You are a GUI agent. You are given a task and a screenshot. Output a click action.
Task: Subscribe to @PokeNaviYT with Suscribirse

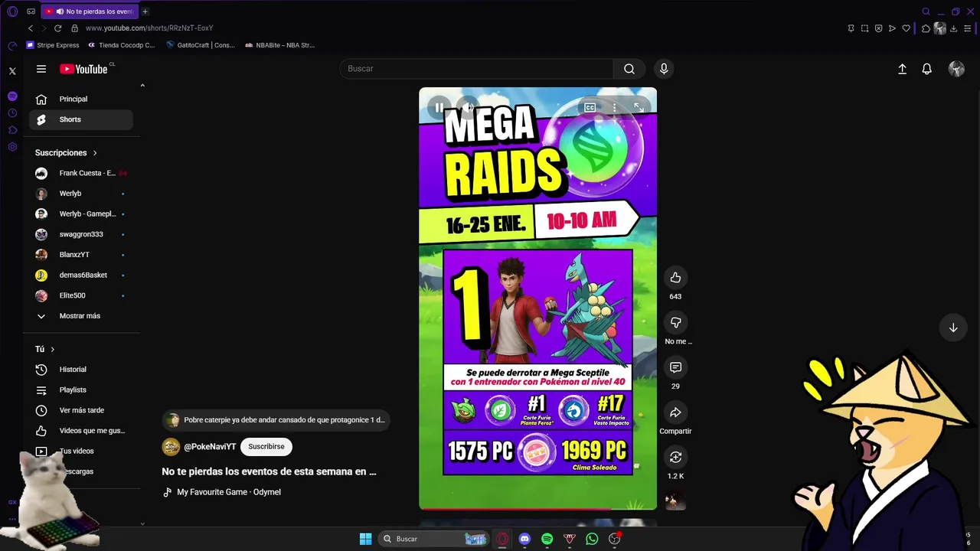266,446
